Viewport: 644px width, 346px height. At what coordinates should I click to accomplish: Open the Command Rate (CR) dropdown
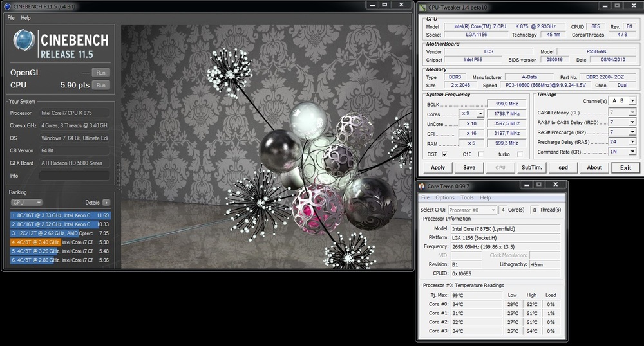pos(632,152)
